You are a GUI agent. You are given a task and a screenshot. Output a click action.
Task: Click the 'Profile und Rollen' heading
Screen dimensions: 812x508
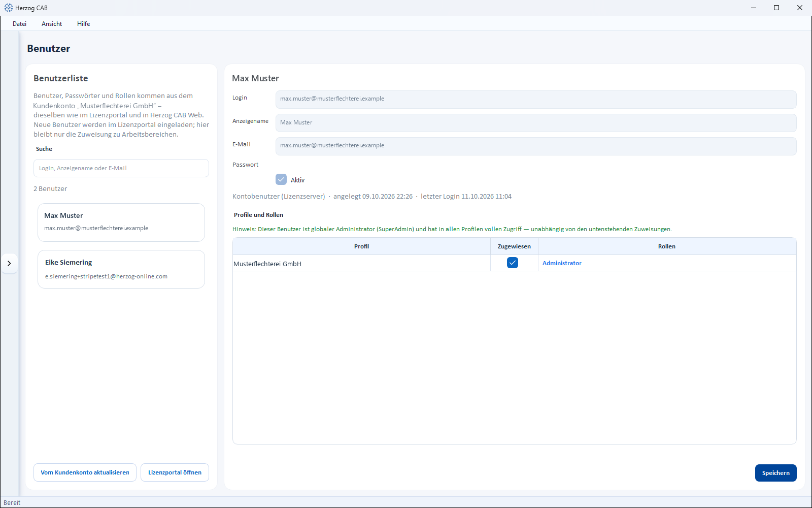[258, 215]
